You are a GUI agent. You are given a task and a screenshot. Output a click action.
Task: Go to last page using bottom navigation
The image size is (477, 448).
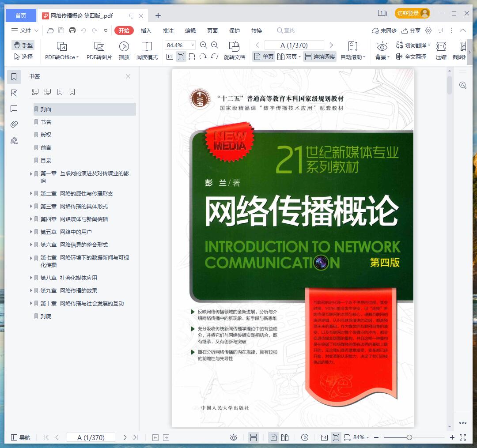pos(136,437)
